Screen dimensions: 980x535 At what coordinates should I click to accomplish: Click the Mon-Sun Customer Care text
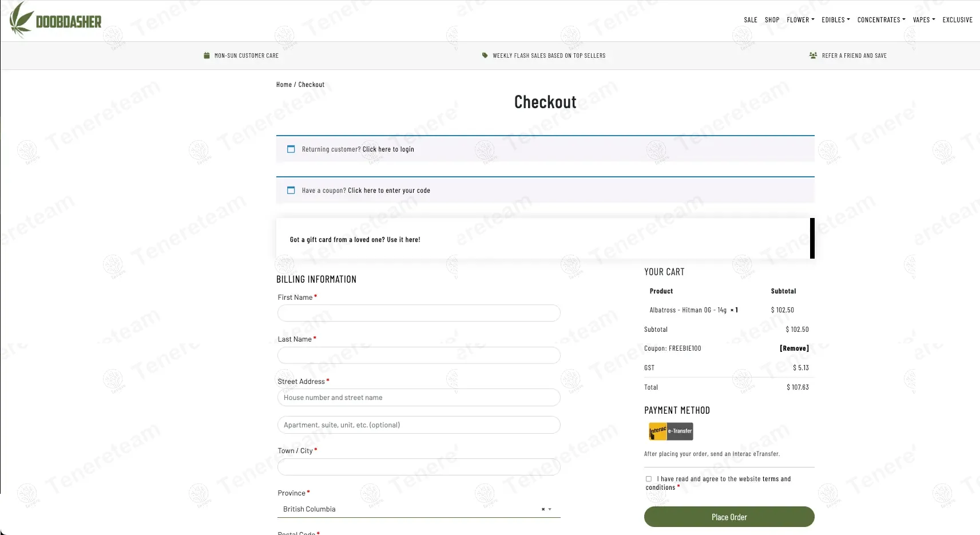pyautogui.click(x=246, y=56)
